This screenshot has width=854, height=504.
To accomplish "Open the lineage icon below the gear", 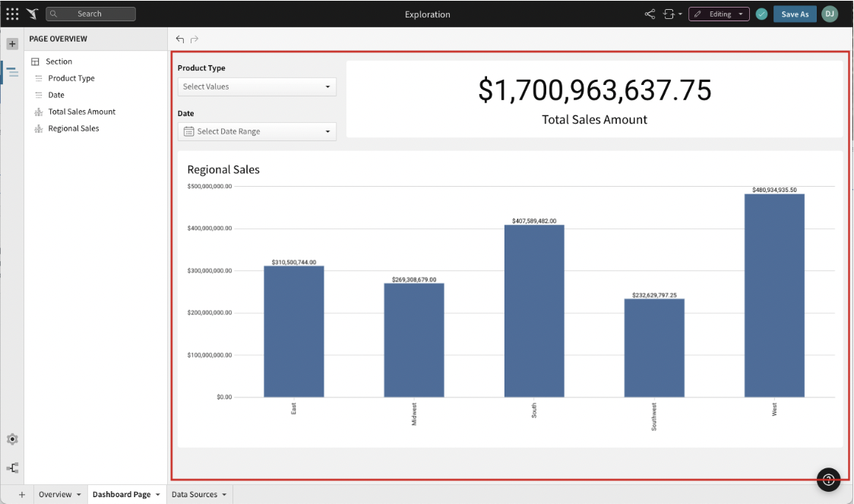I will pos(12,468).
